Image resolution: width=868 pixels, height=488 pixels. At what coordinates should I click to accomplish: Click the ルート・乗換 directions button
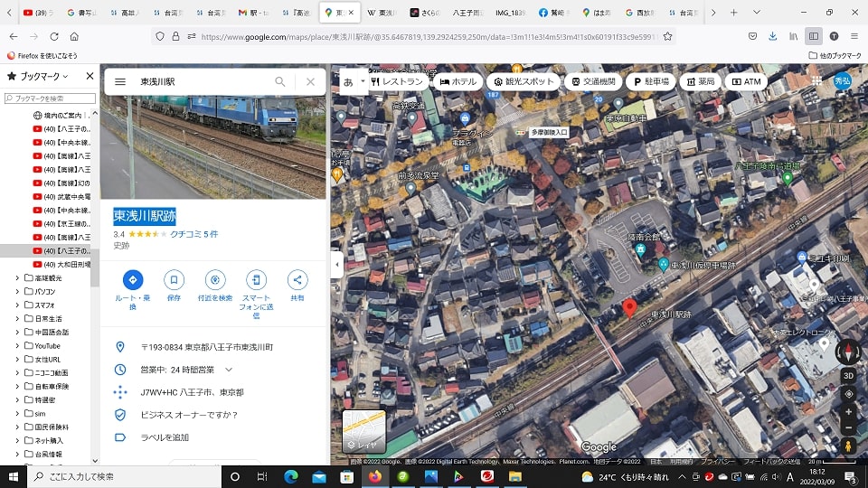(133, 280)
